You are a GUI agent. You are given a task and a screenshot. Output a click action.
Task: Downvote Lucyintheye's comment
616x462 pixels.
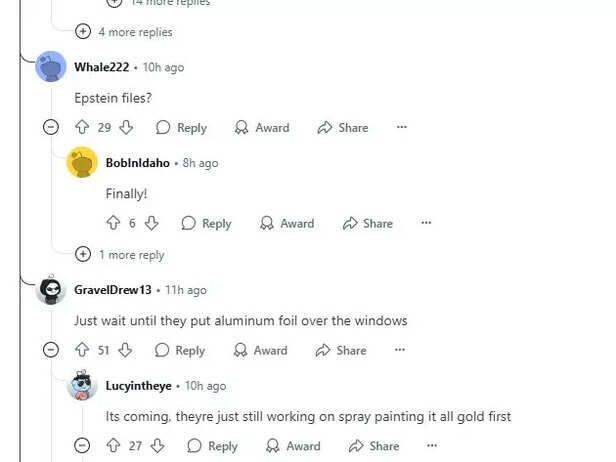(158, 446)
